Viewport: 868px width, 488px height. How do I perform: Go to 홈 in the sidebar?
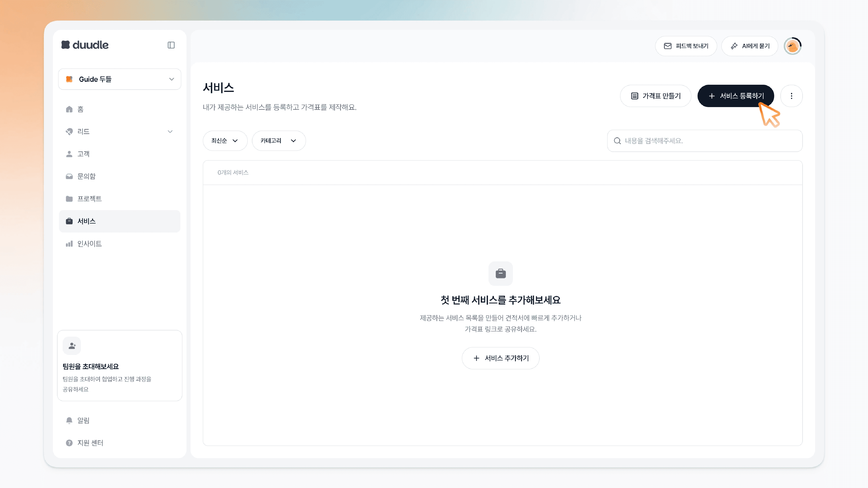pyautogui.click(x=120, y=109)
